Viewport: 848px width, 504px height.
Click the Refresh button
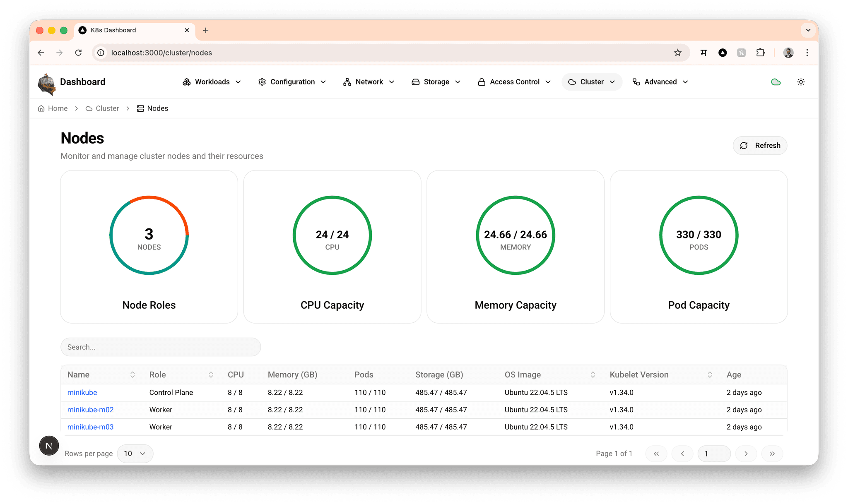pyautogui.click(x=759, y=145)
